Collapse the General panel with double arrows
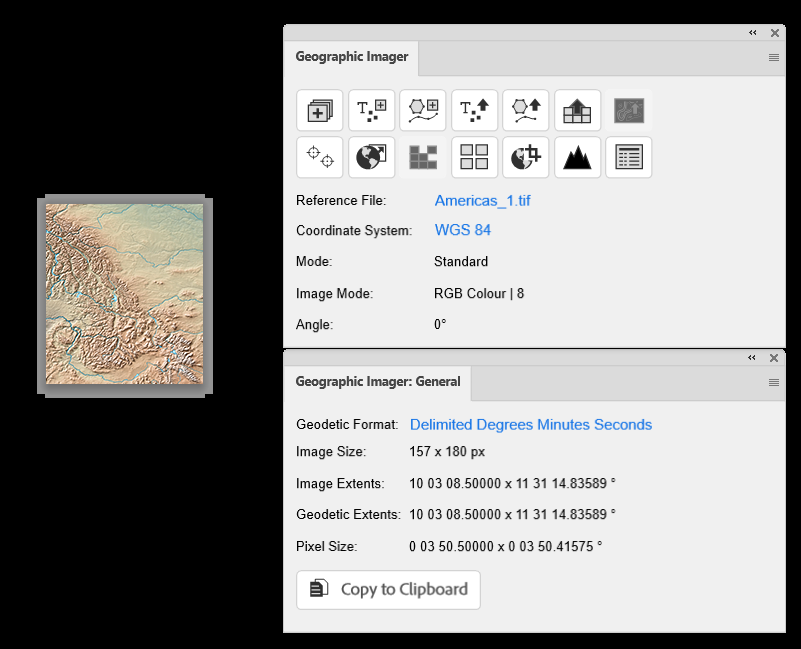The width and height of the screenshot is (801, 649). (x=751, y=358)
